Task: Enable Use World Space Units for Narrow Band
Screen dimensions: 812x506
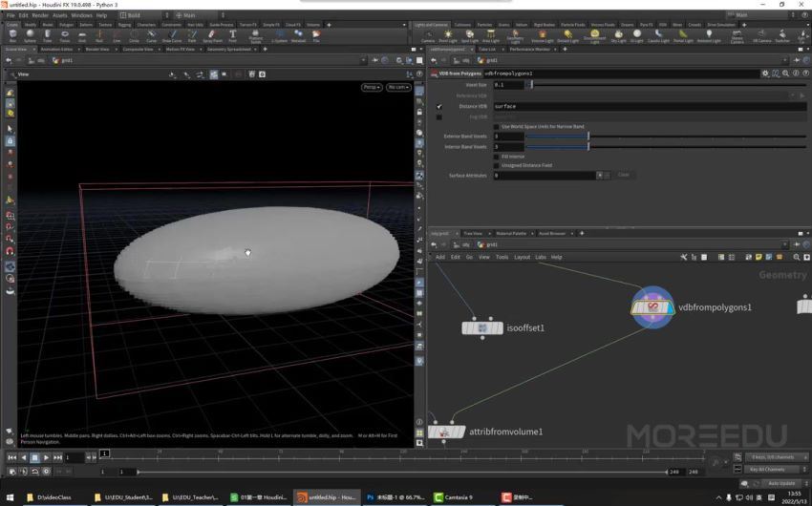Action: click(496, 127)
